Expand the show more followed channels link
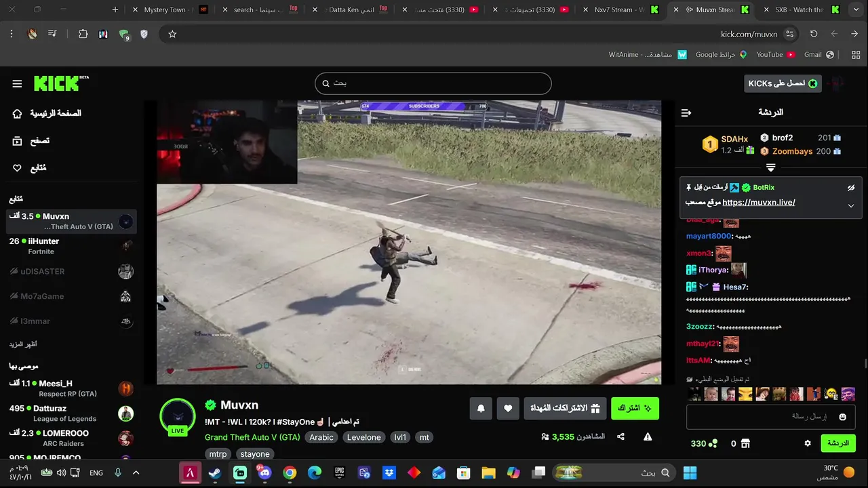Viewport: 868px width, 488px height. pyautogui.click(x=23, y=344)
